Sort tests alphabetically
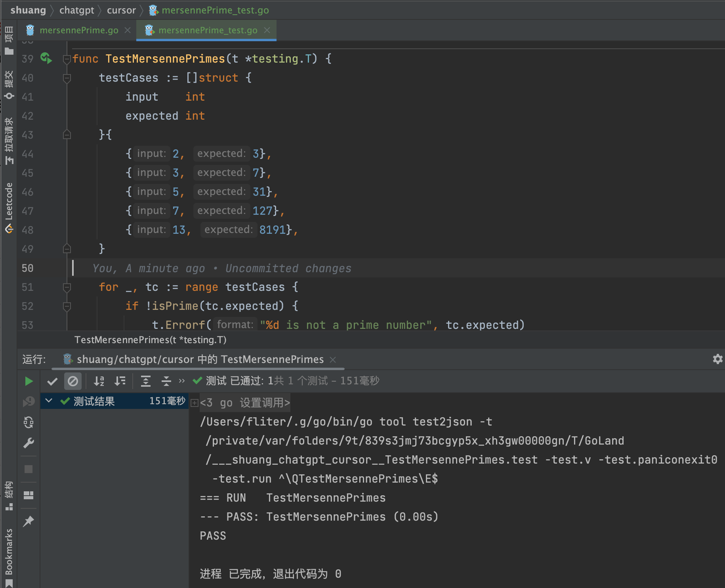The width and height of the screenshot is (725, 588). point(99,381)
